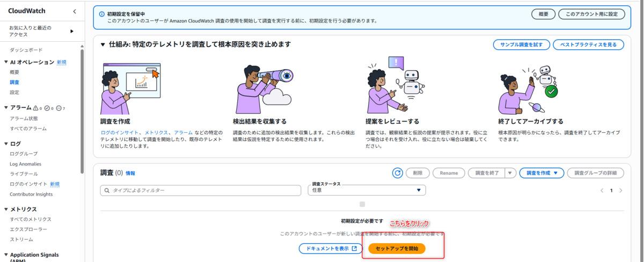This screenshot has height=262, width=644.
Task: Open 設定 under AI オペレーション
Action: pyautogui.click(x=14, y=92)
